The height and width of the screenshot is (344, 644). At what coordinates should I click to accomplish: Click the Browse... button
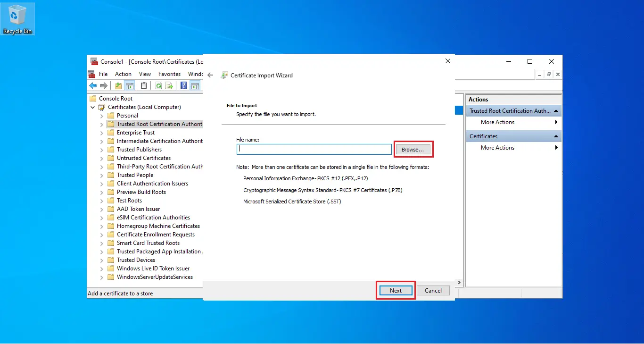pyautogui.click(x=413, y=150)
